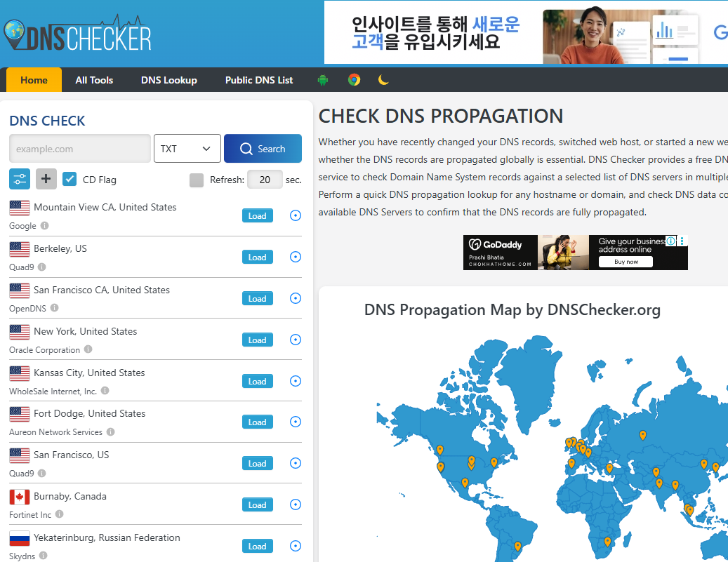Click the Russian flag beside Yekaterinburg
This screenshot has width=728, height=562.
pyautogui.click(x=20, y=538)
